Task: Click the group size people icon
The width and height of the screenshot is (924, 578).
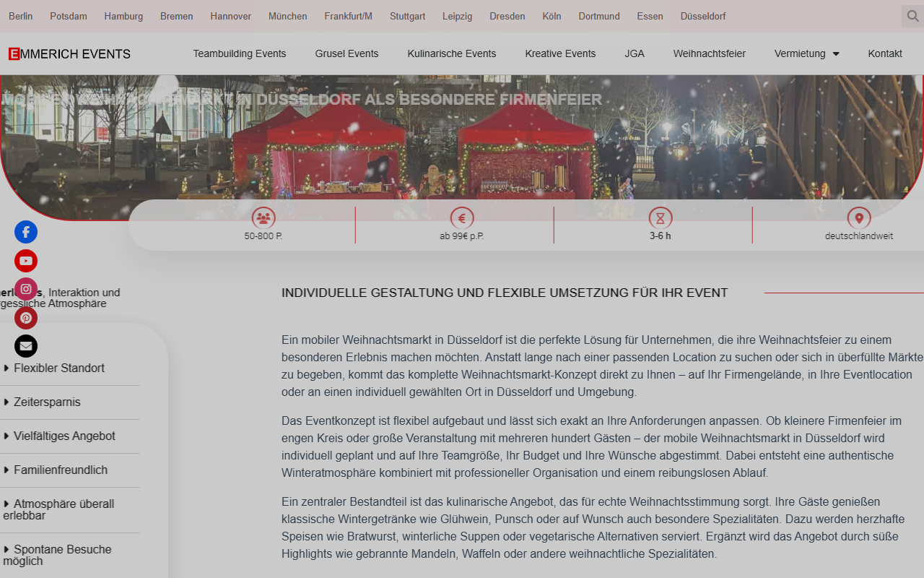Action: click(263, 218)
